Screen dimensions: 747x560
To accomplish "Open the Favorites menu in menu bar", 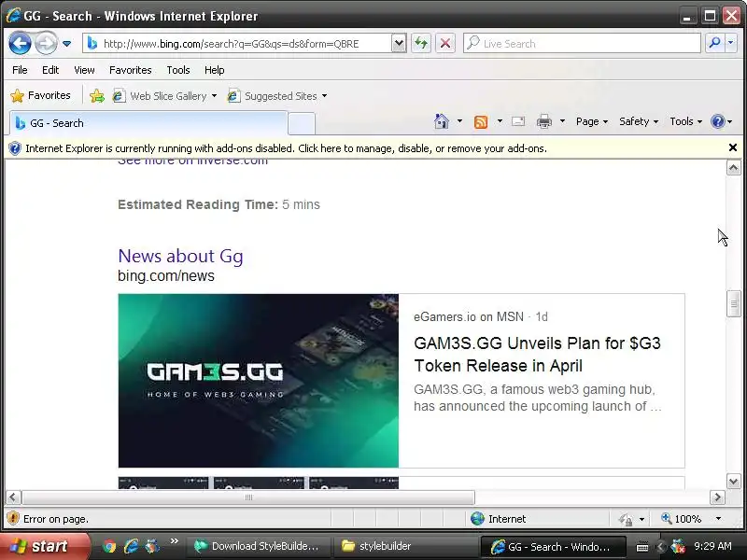I will click(130, 70).
